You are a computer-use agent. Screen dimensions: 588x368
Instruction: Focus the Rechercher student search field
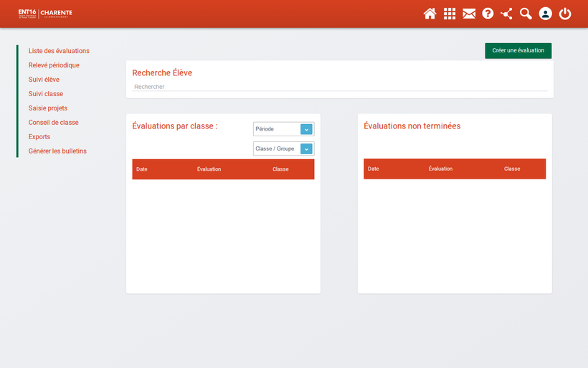(x=340, y=87)
